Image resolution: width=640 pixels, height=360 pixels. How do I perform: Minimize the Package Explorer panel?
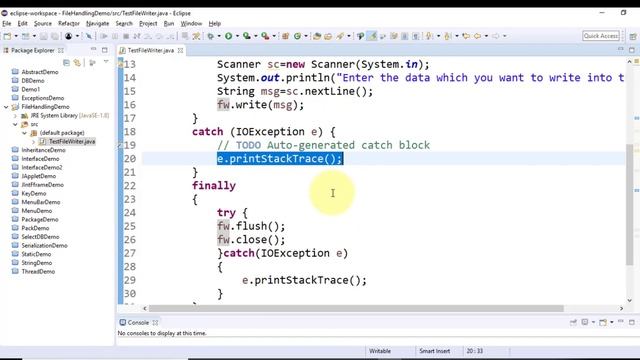tap(93, 50)
